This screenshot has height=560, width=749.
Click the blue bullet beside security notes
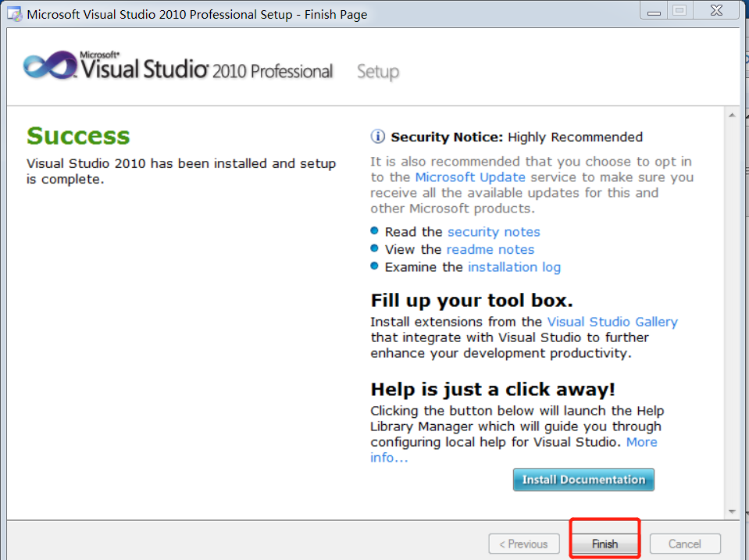[x=375, y=232]
